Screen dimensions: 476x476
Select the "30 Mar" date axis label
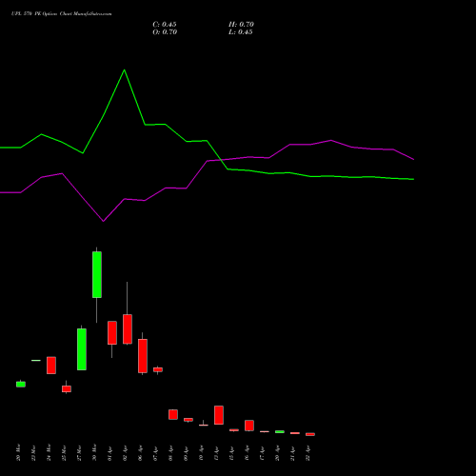tap(94, 452)
